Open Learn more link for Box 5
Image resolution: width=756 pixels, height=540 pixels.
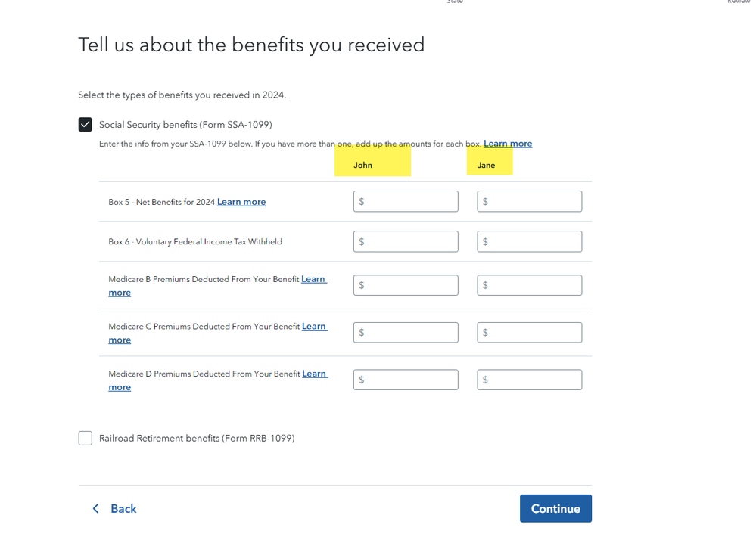pyautogui.click(x=241, y=202)
